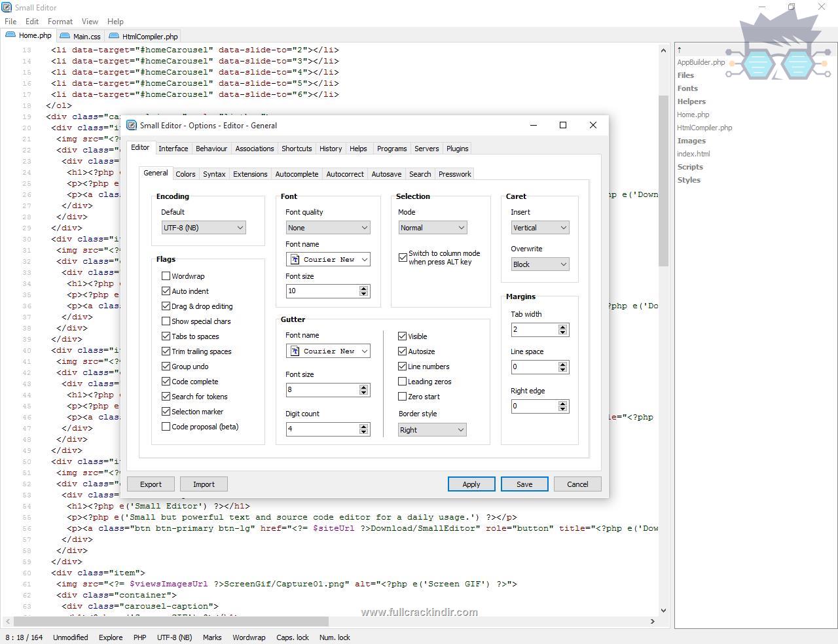Open Caret Overwrite dropdown

[x=540, y=264]
